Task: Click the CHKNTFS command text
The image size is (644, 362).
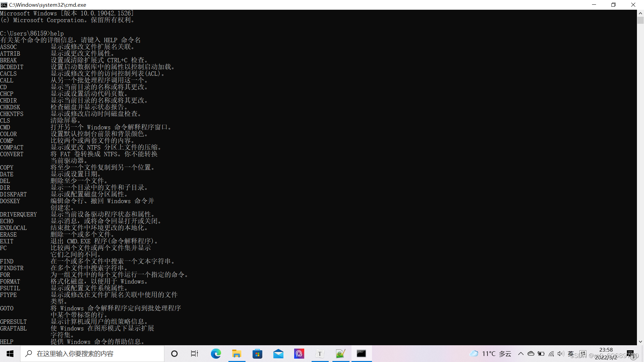Action: 12,114
